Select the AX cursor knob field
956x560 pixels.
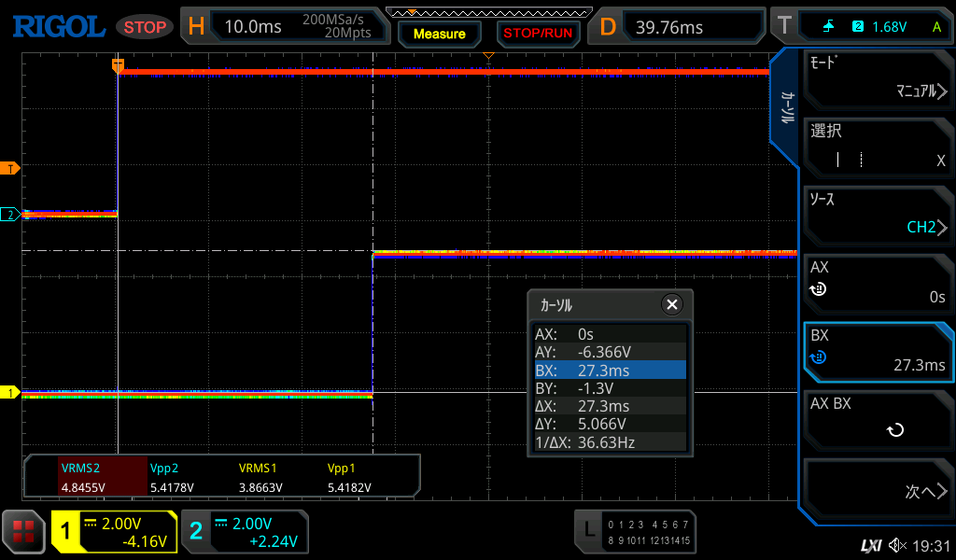pos(878,284)
